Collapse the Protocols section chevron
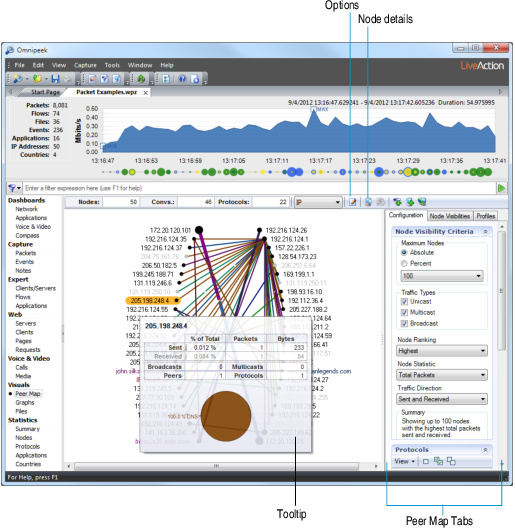Image resolution: width=515 pixels, height=530 pixels. click(x=485, y=450)
